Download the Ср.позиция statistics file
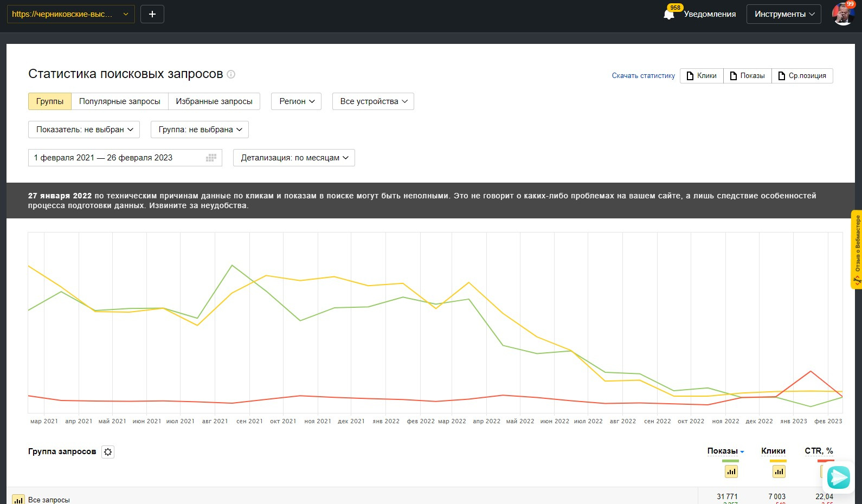This screenshot has height=504, width=862. [802, 76]
